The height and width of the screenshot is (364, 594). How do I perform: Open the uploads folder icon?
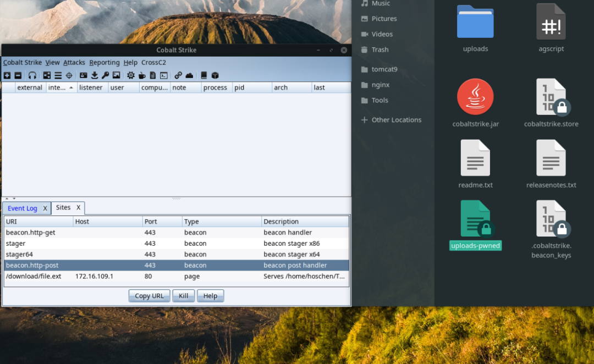click(x=475, y=22)
